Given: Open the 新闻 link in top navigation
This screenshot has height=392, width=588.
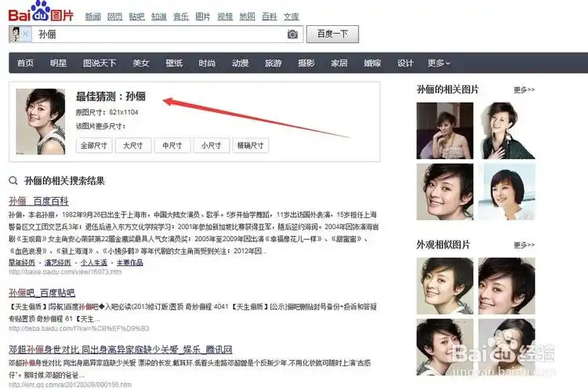Looking at the screenshot, I should click(x=93, y=16).
